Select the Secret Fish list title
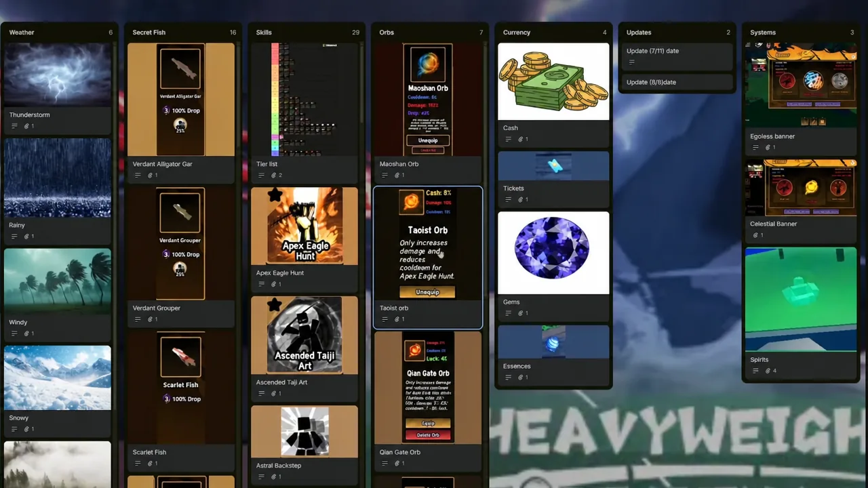Viewport: 868px width, 488px height. (149, 33)
